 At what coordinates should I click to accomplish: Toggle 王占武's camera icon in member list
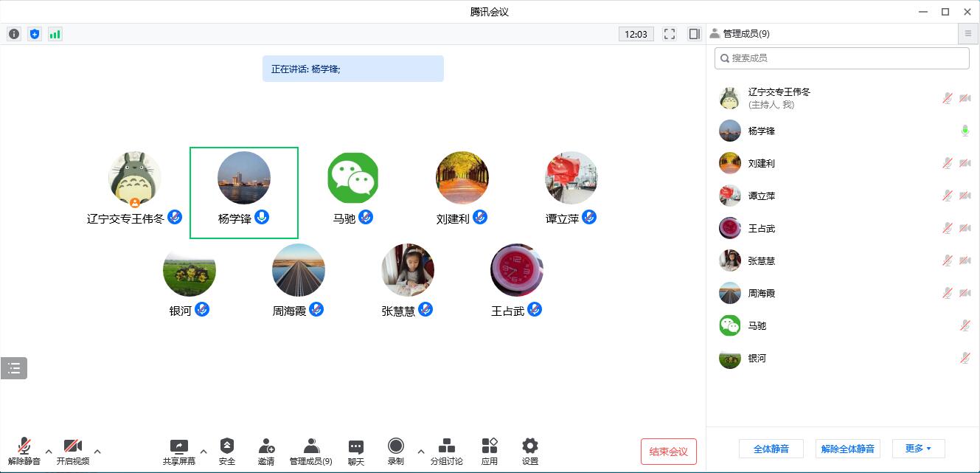[965, 229]
